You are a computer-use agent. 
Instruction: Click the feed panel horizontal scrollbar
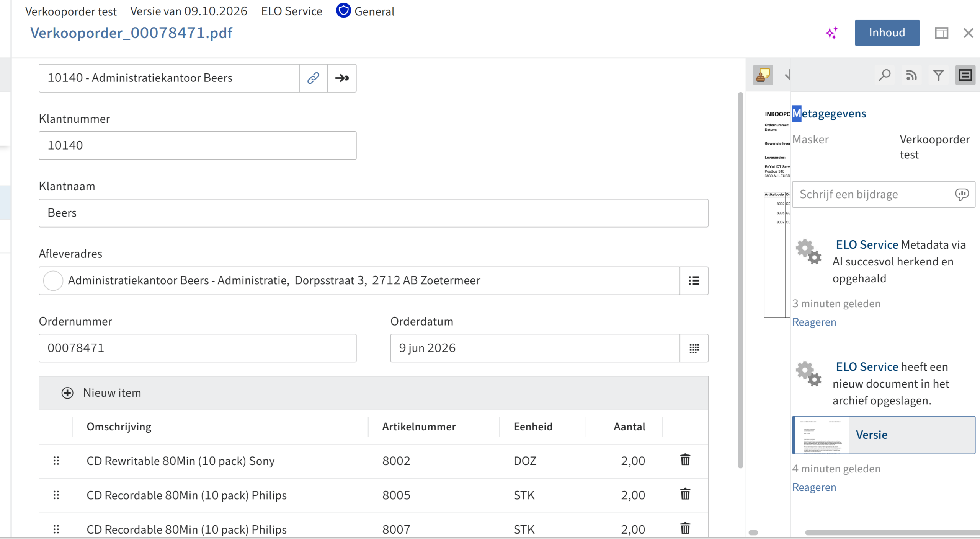pos(892,532)
